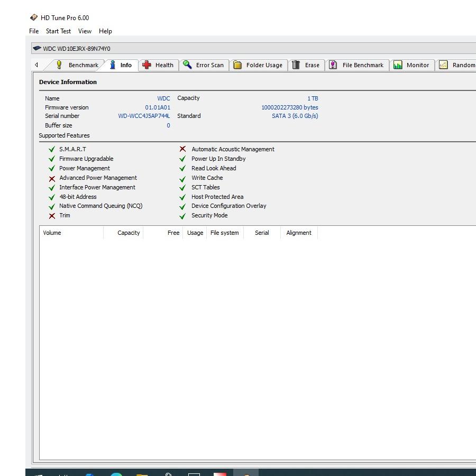Go to the Error Scan tab

204,65
